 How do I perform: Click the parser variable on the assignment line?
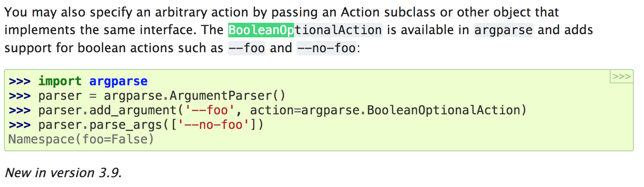[60, 96]
